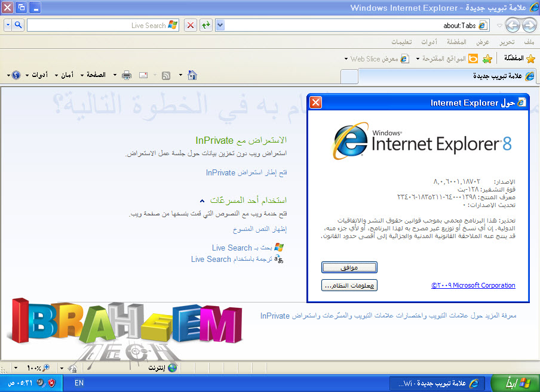Click the Internet zone globe icon in status bar
This screenshot has width=540, height=392.
point(172,368)
